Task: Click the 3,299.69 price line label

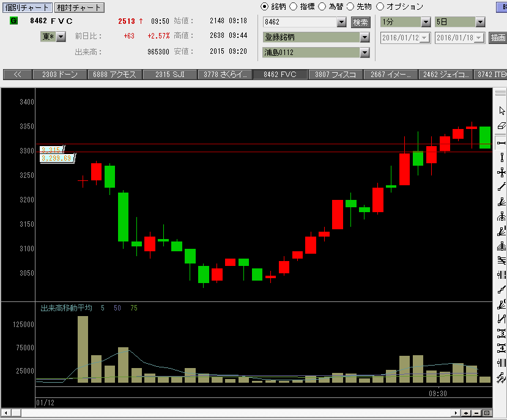Action: pyautogui.click(x=57, y=158)
